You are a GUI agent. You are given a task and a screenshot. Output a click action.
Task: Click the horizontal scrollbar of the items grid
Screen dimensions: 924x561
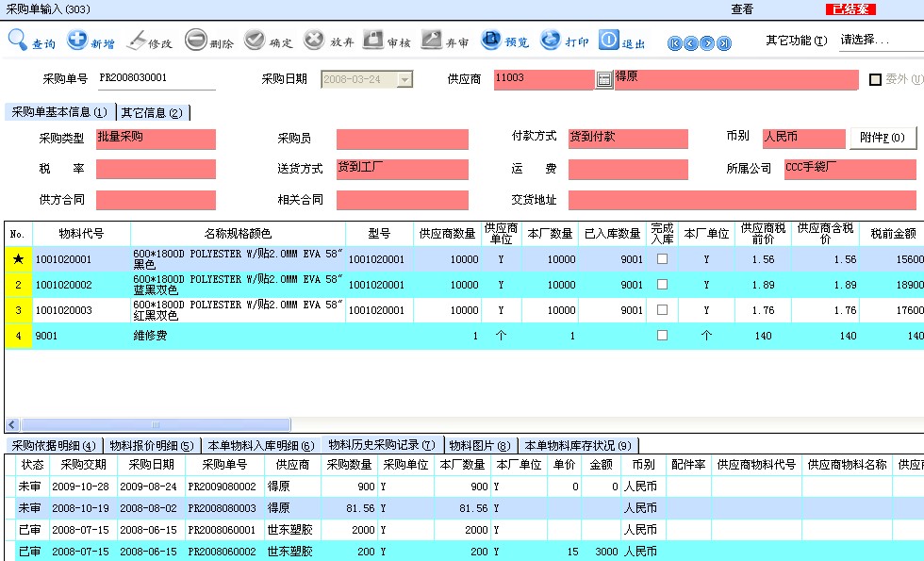[x=377, y=425]
